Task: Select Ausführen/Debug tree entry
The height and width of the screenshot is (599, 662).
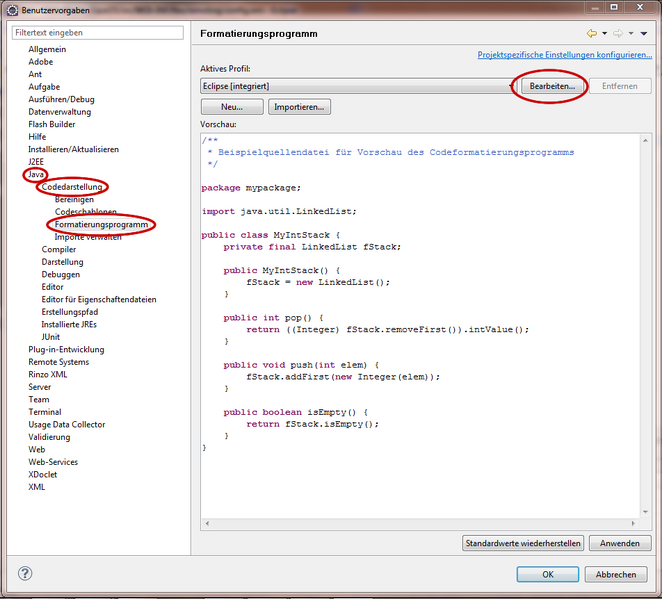Action: (62, 99)
